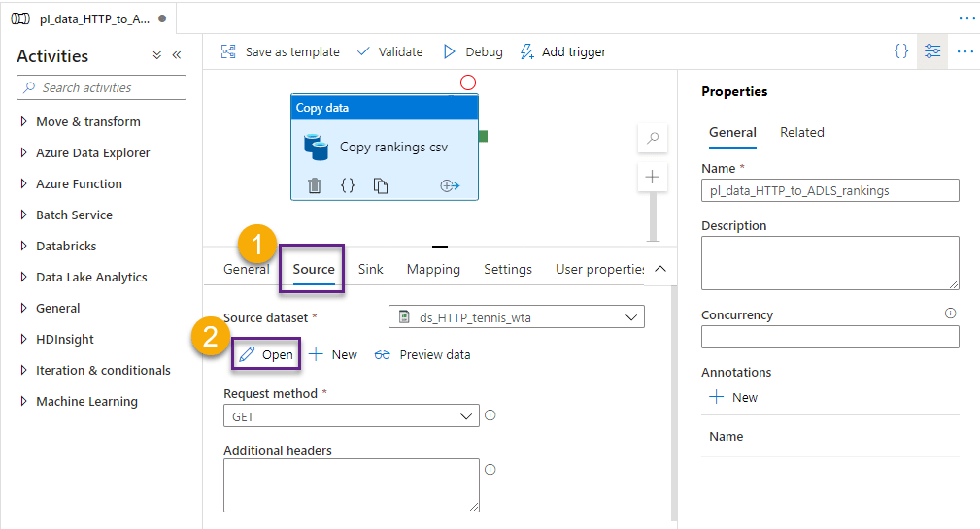Open the Related tab in Properties
Image resolution: width=980 pixels, height=529 pixels.
801,132
